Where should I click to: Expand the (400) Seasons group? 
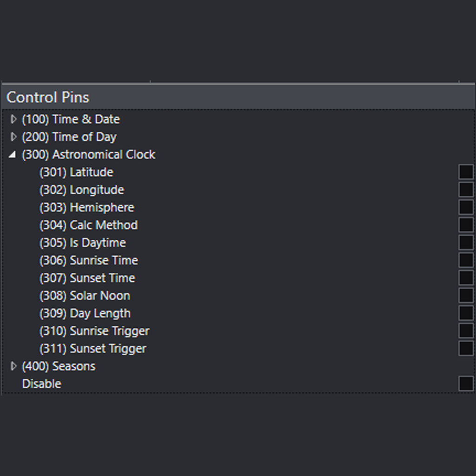click(x=13, y=366)
